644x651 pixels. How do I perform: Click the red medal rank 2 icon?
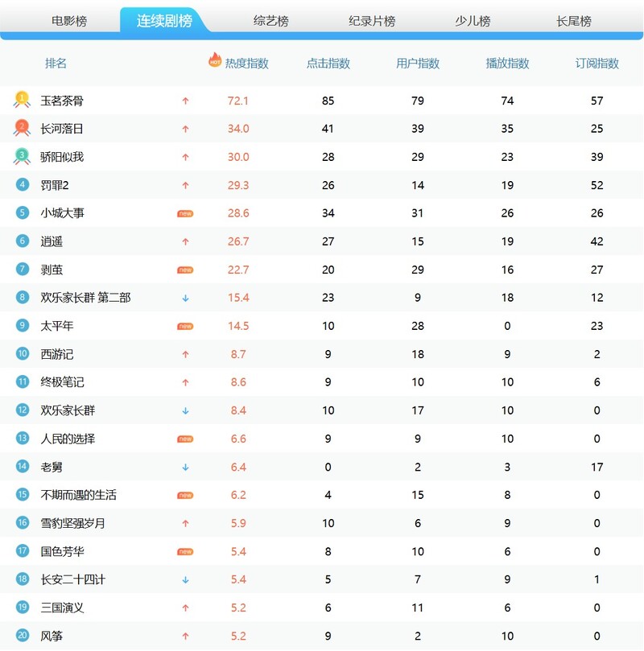[22, 128]
